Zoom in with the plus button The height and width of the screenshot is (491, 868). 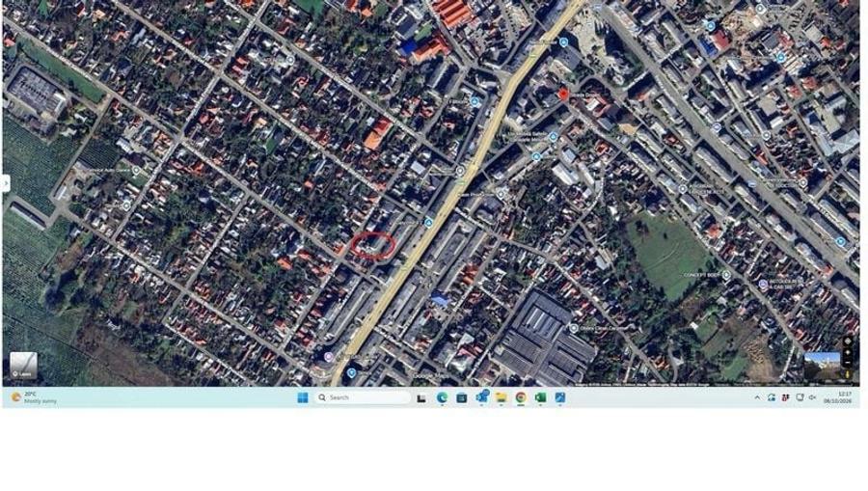coord(848,352)
